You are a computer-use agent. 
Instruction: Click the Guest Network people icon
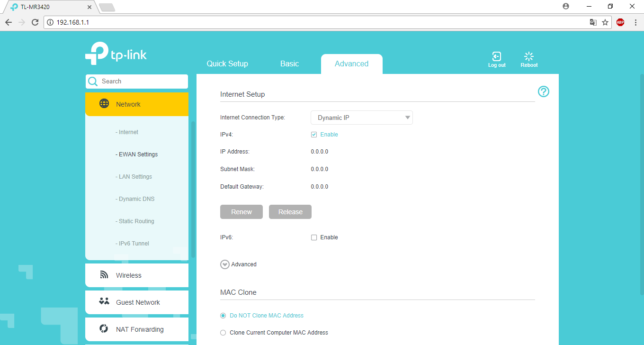pyautogui.click(x=104, y=301)
